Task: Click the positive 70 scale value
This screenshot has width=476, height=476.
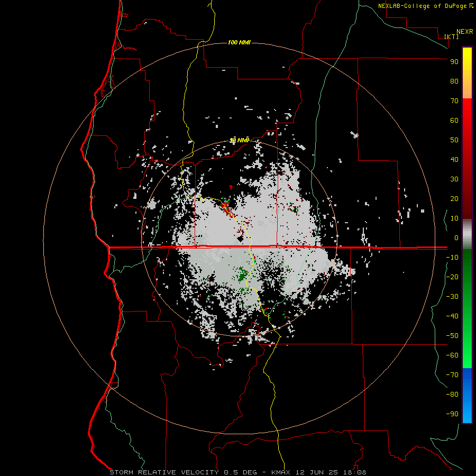Action: [x=454, y=101]
